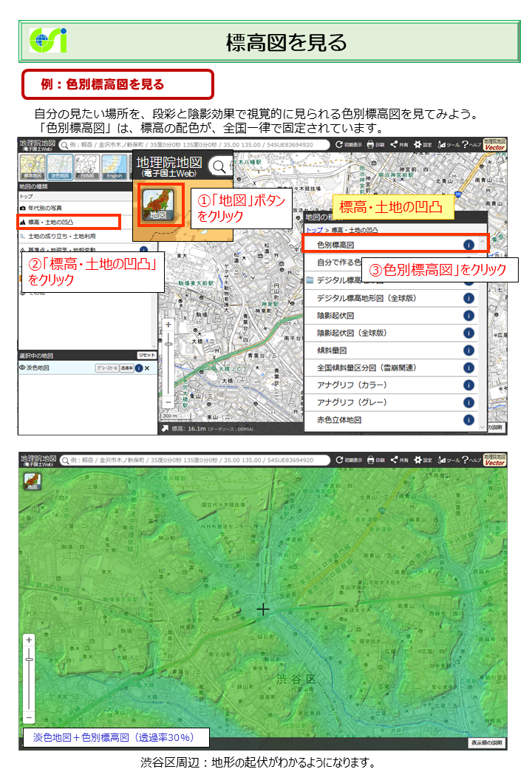Click the elevation list scrollbar up arrow

click(482, 241)
